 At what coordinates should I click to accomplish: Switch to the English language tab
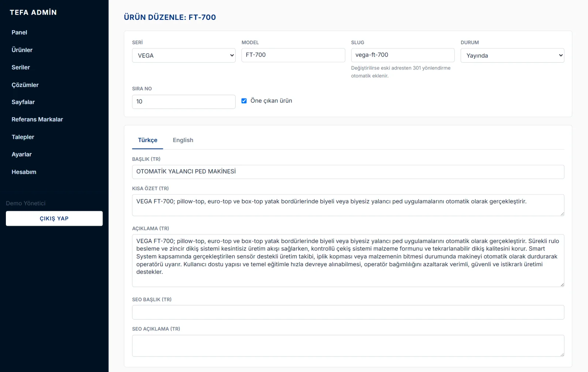tap(183, 140)
